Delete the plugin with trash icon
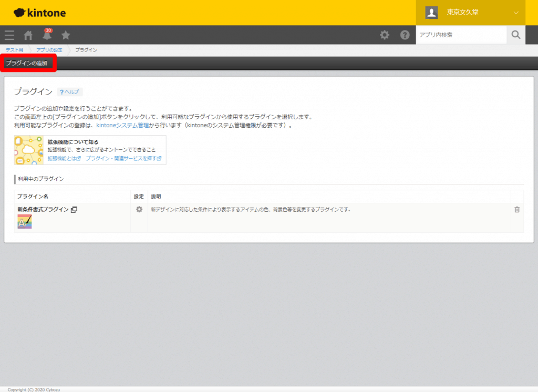 (x=517, y=210)
